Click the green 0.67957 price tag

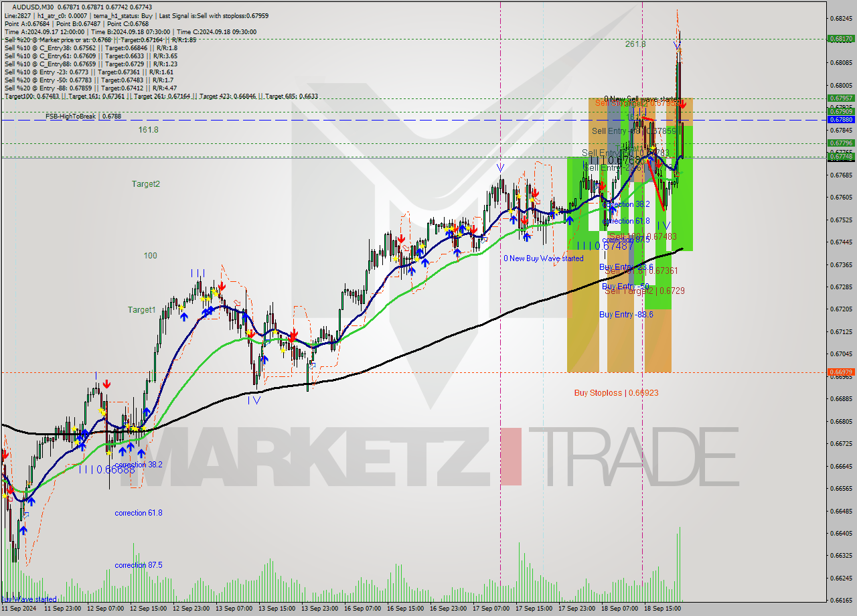[x=842, y=98]
